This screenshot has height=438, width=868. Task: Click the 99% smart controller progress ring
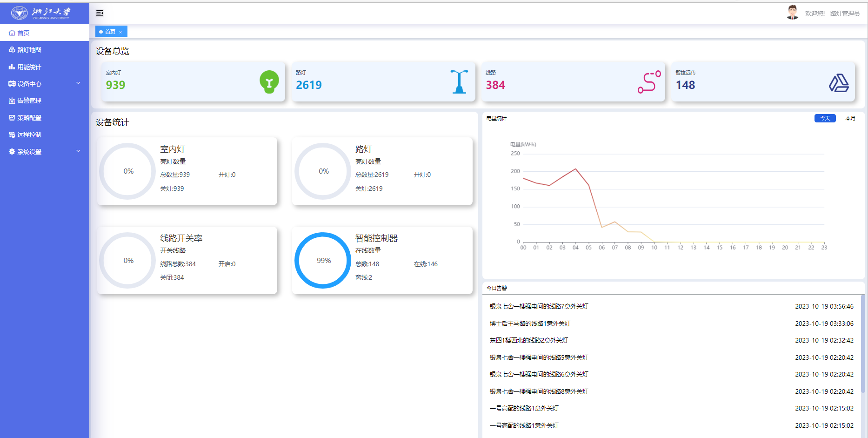[323, 260]
